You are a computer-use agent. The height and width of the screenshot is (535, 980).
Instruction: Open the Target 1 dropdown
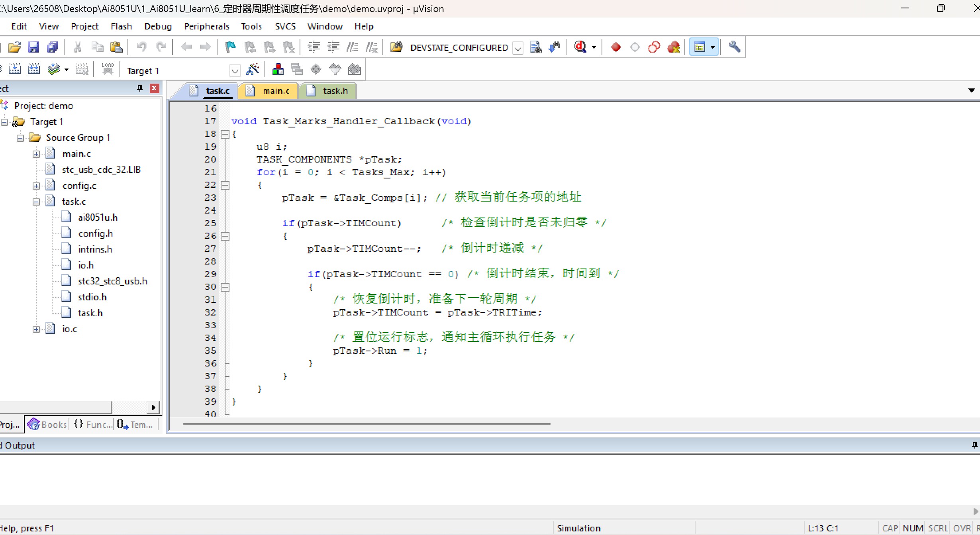235,71
